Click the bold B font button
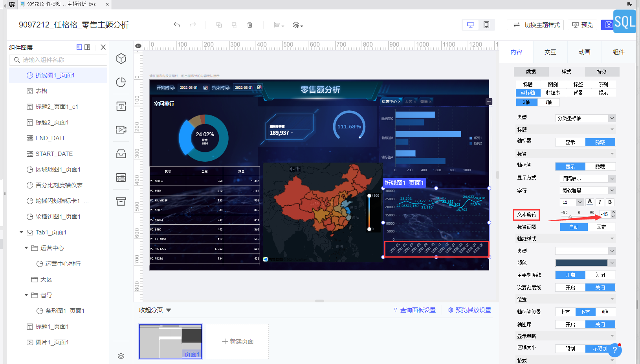Screen dimensions: 640x364 coord(610,202)
